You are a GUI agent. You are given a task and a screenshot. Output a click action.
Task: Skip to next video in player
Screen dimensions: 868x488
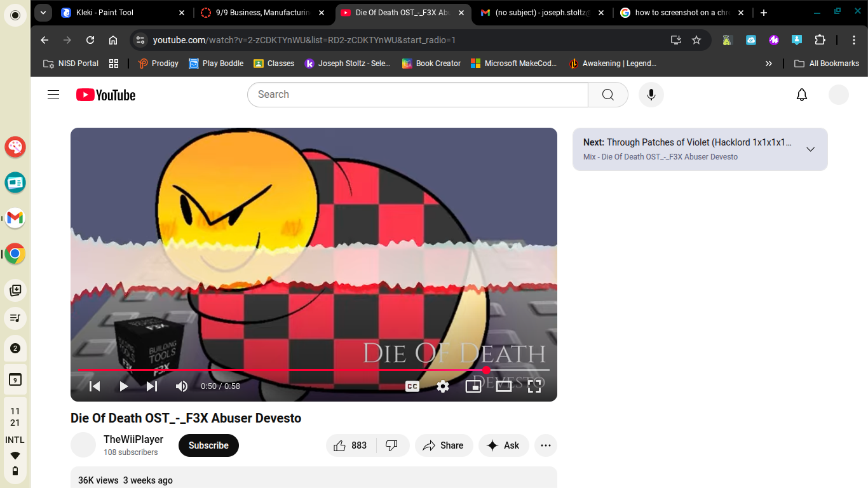pos(152,386)
